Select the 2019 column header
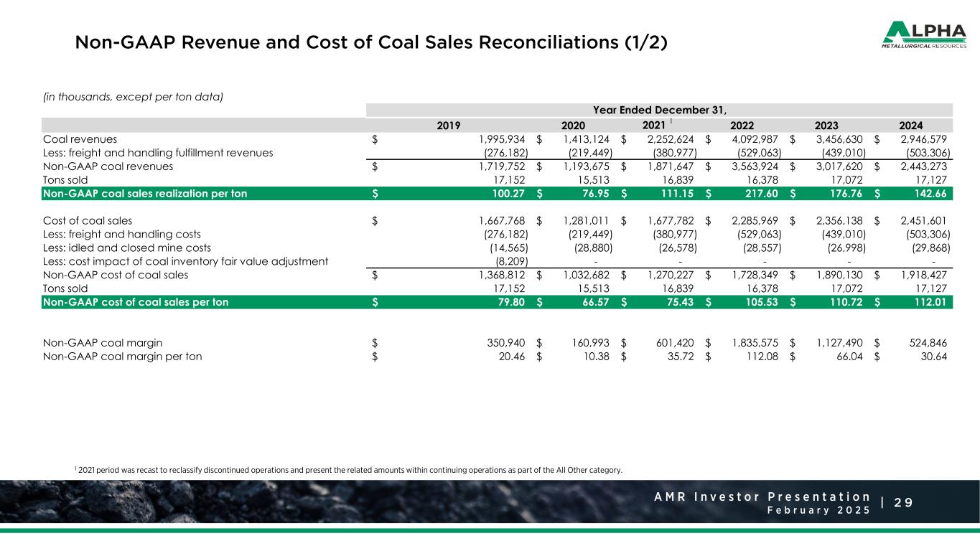This screenshot has height=551, width=980. pos(449,125)
